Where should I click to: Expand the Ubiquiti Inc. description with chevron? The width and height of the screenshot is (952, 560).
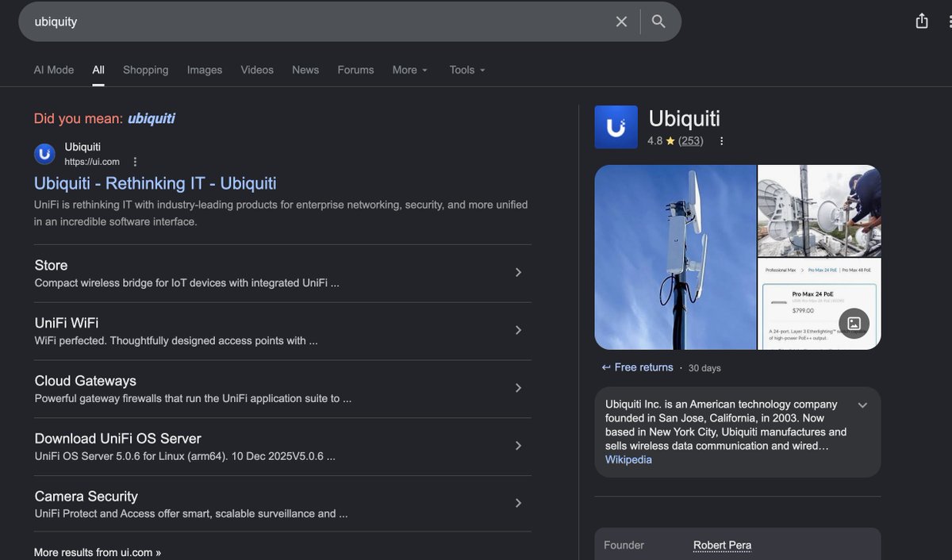coord(862,405)
